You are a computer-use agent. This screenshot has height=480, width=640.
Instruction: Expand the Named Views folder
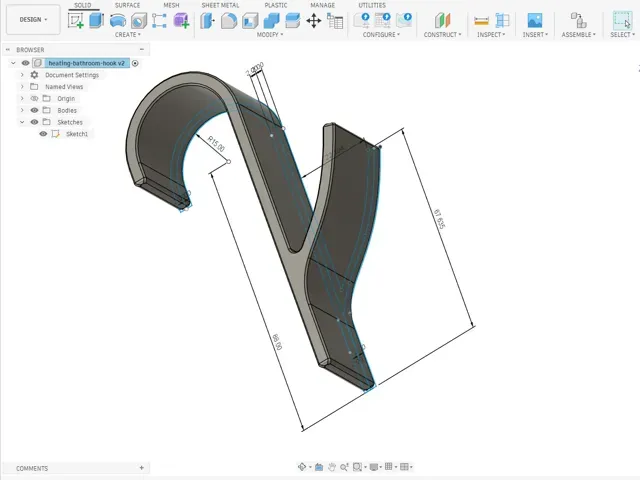point(22,87)
